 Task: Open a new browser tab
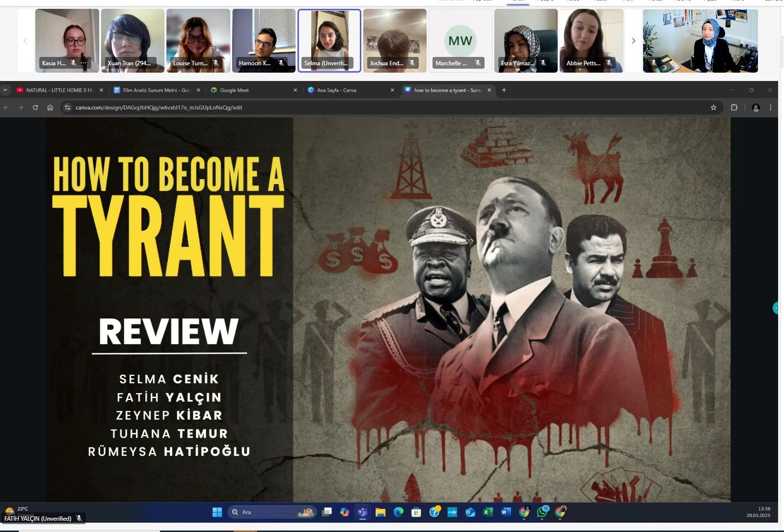504,90
